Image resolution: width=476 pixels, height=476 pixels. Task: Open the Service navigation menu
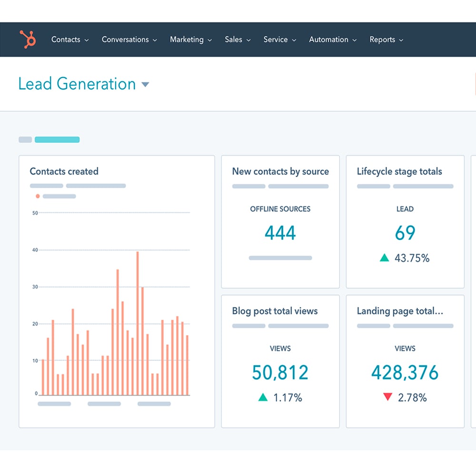pyautogui.click(x=279, y=40)
